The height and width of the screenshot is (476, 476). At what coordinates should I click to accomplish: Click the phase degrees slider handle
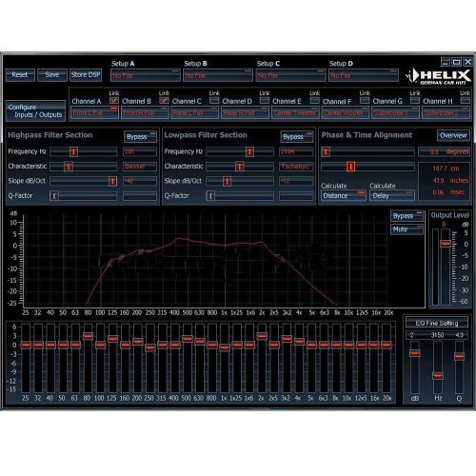[326, 151]
